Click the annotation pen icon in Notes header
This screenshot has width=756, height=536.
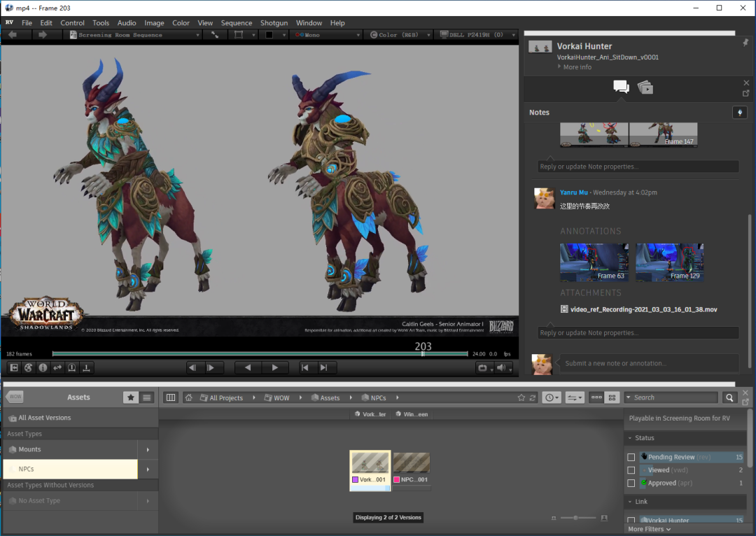point(739,113)
